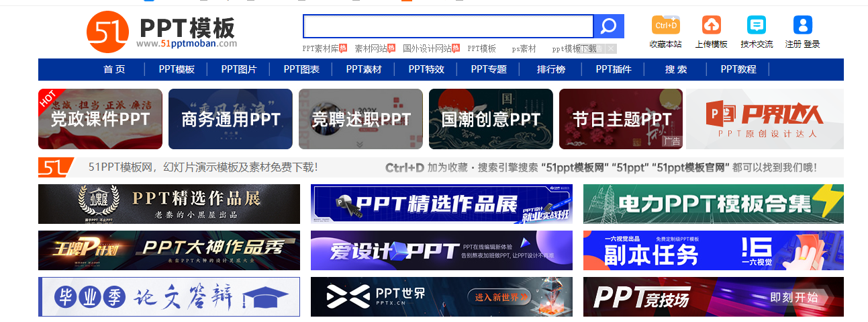Open the 王牌P计划 PPT大神作品秀 banner
868x322 pixels.
[169, 250]
